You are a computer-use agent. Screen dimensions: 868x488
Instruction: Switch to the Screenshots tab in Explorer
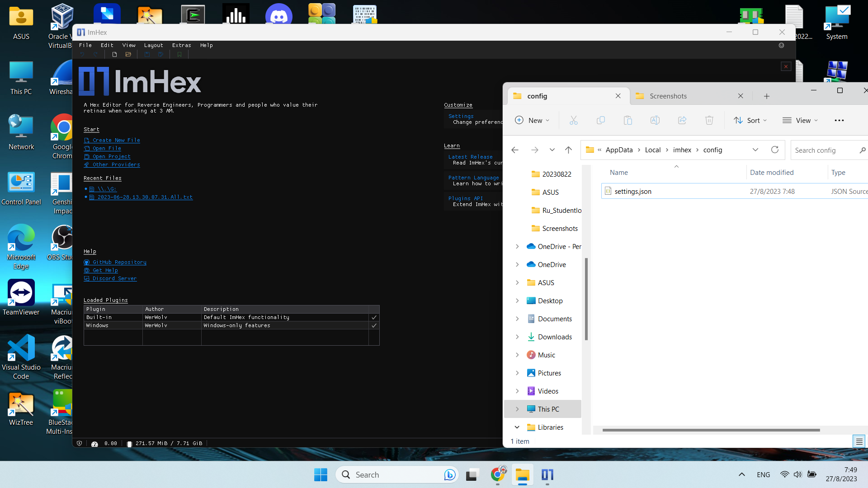[668, 96]
